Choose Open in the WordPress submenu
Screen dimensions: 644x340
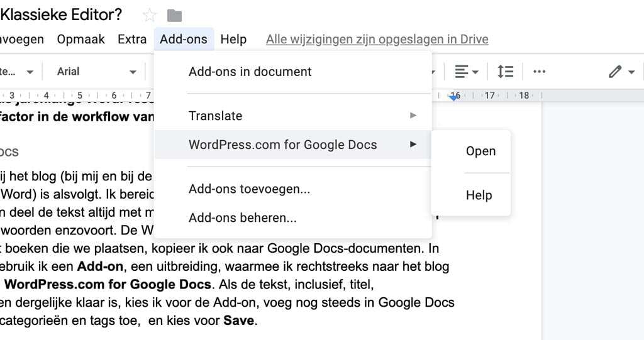click(470, 151)
